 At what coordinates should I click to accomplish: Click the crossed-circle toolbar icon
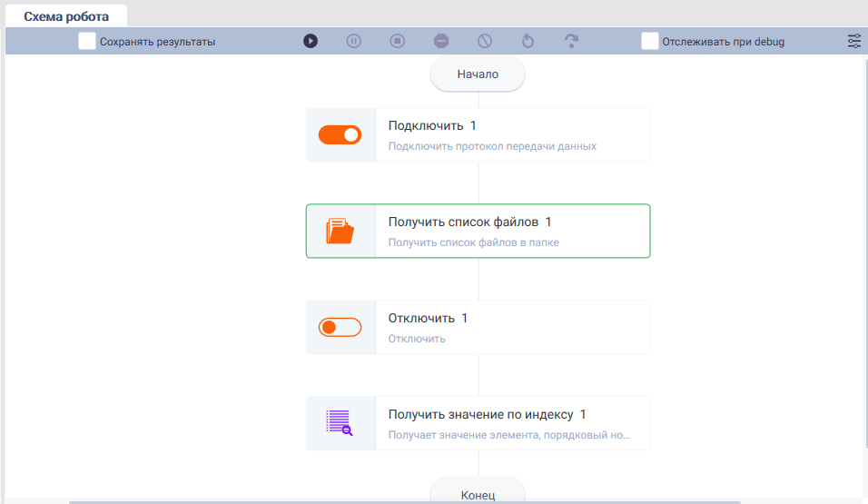(x=485, y=41)
